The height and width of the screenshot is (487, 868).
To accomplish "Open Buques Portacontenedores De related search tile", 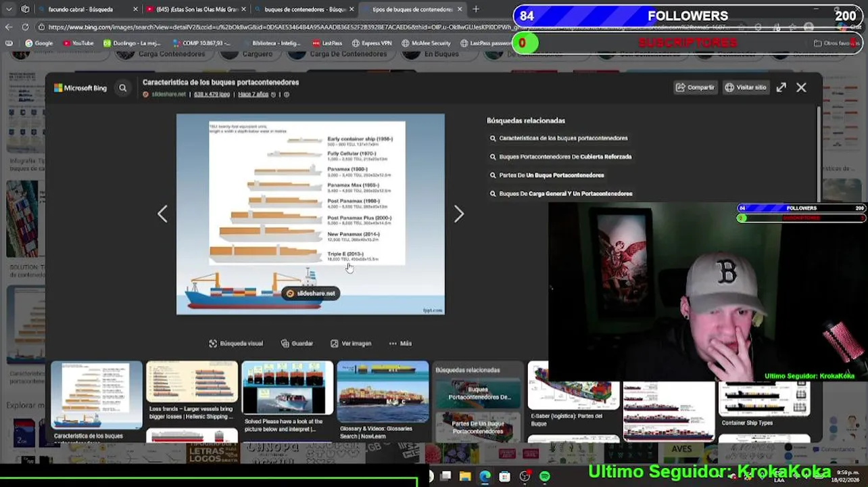I will (x=478, y=393).
